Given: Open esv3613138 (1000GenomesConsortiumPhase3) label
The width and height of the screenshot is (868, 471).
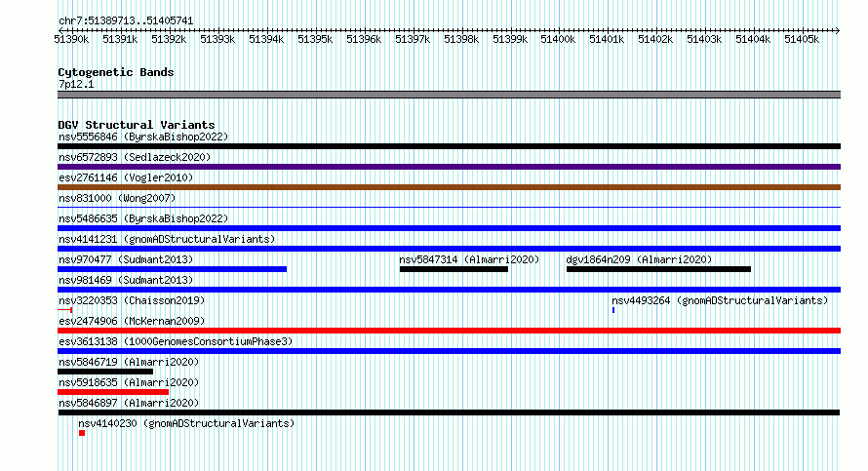Looking at the screenshot, I should (x=176, y=341).
